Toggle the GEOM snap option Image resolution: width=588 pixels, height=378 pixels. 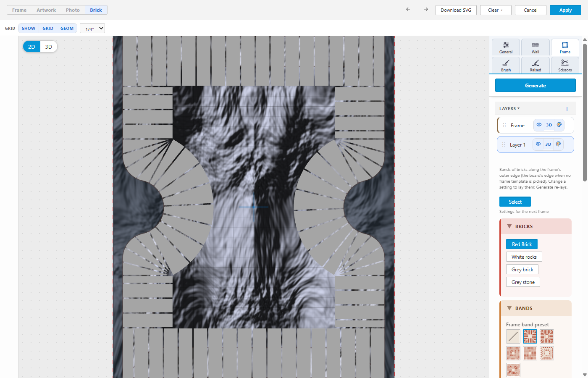67,28
